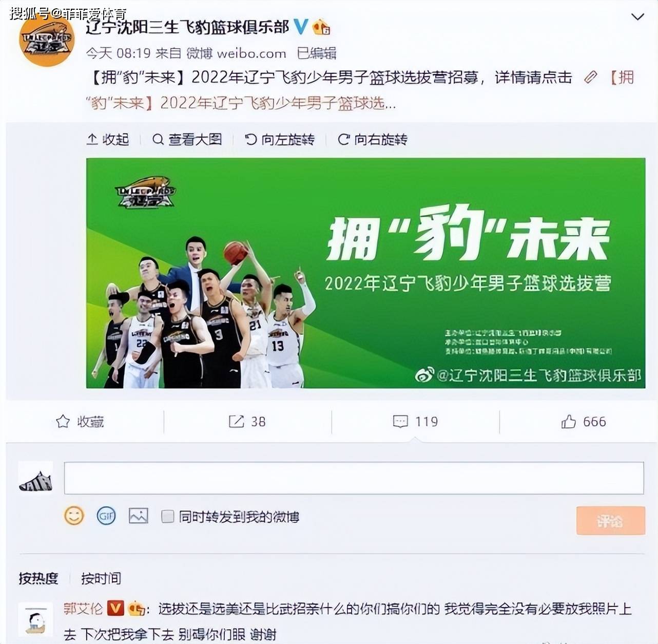This screenshot has height=644, width=658.
Task: Rotate image left with 向左旋转
Action: [x=280, y=139]
